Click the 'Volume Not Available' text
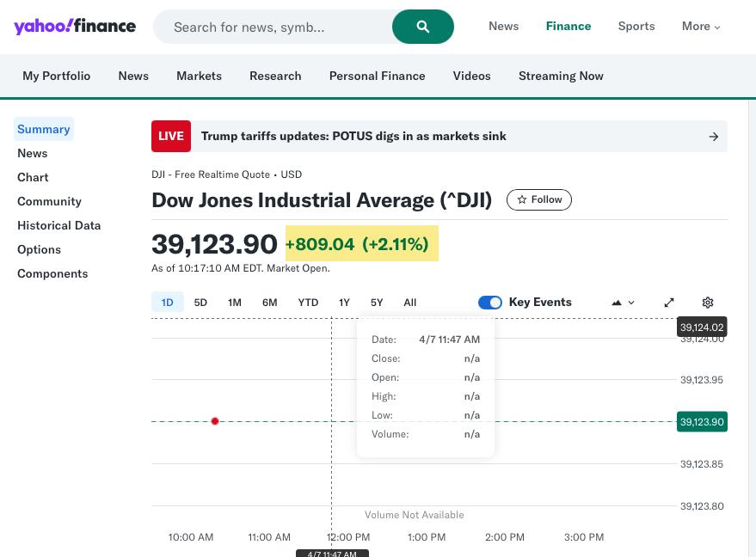The image size is (756, 557). [x=415, y=515]
